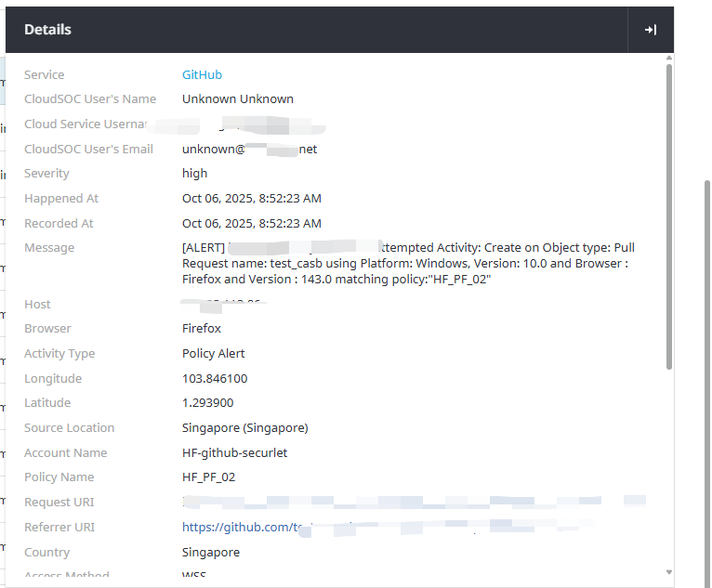The width and height of the screenshot is (712, 588).
Task: Click the Policy Alert activity type value
Action: point(213,354)
